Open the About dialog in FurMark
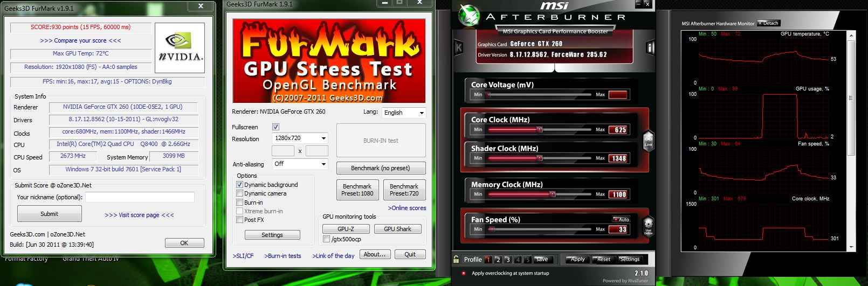This screenshot has width=868, height=286. coord(374,254)
